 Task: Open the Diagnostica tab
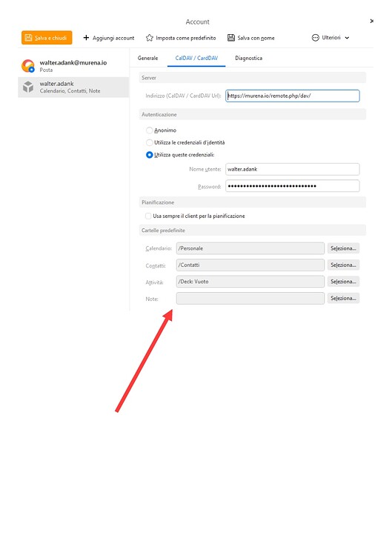pos(248,58)
